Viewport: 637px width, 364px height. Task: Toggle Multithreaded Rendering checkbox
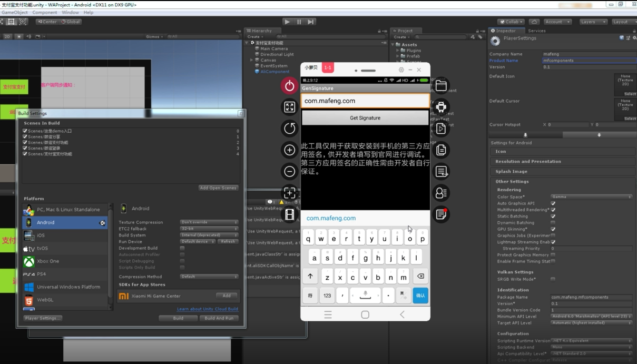[x=553, y=210]
